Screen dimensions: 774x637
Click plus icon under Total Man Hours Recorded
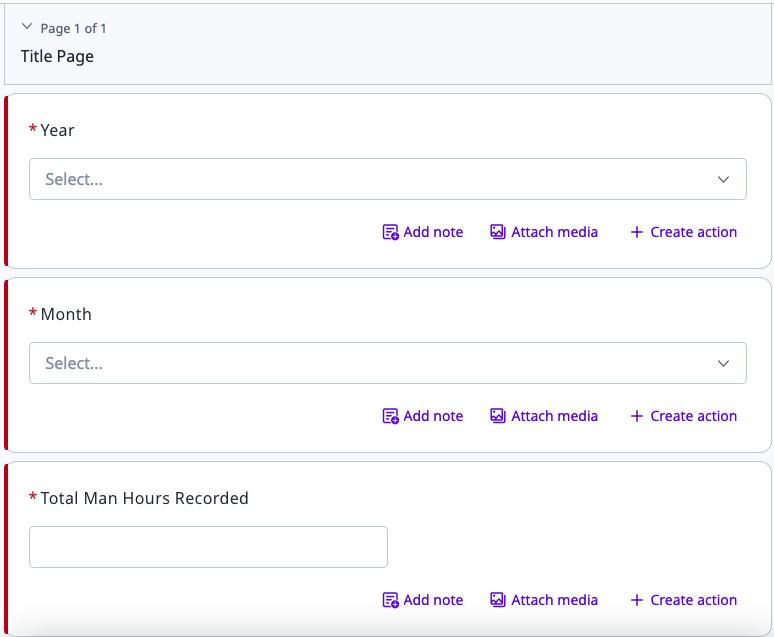(x=637, y=600)
